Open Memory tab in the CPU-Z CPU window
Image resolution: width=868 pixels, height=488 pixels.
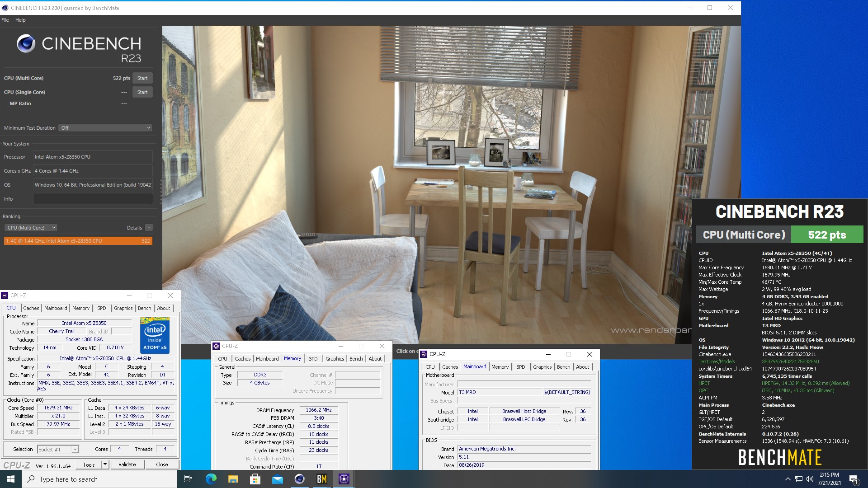(x=81, y=308)
